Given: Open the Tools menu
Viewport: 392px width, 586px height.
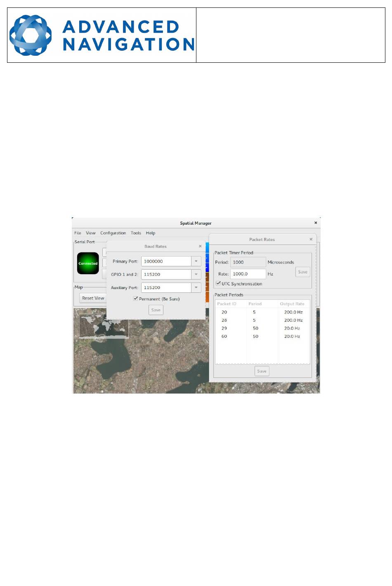Looking at the screenshot, I should coord(136,233).
